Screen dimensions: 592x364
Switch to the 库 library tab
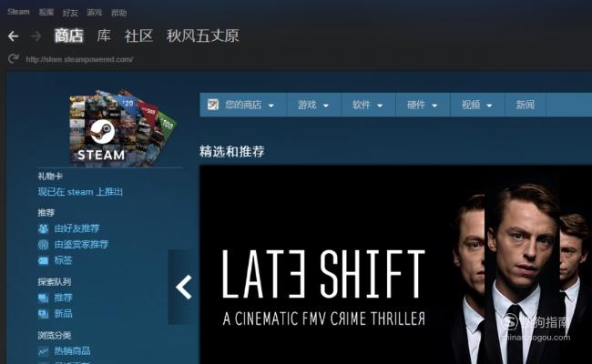point(104,35)
